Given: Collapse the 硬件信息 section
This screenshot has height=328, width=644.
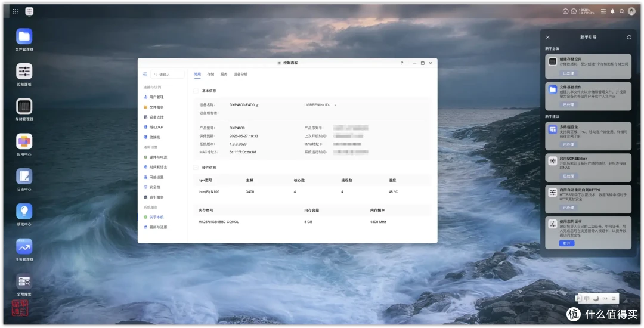Looking at the screenshot, I should point(196,168).
